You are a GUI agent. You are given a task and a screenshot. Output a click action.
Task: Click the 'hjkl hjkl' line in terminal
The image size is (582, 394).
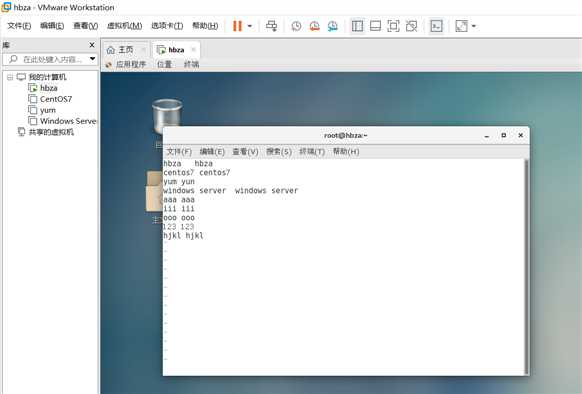click(x=183, y=236)
